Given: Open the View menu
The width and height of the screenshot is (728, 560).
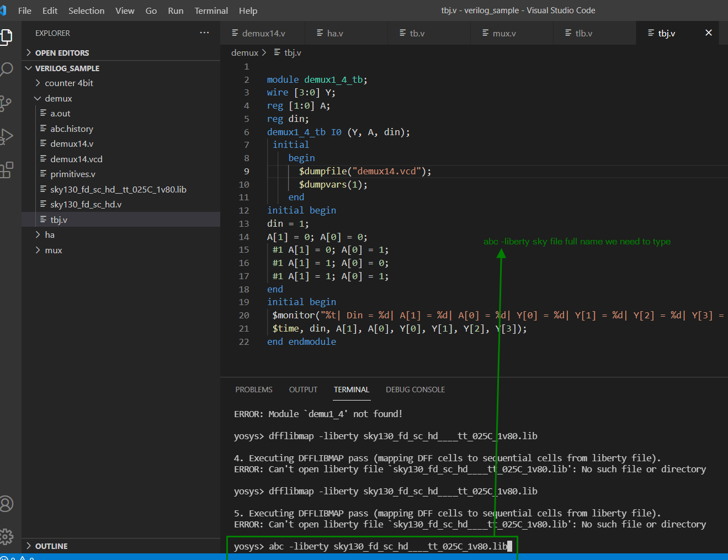Looking at the screenshot, I should click(125, 10).
